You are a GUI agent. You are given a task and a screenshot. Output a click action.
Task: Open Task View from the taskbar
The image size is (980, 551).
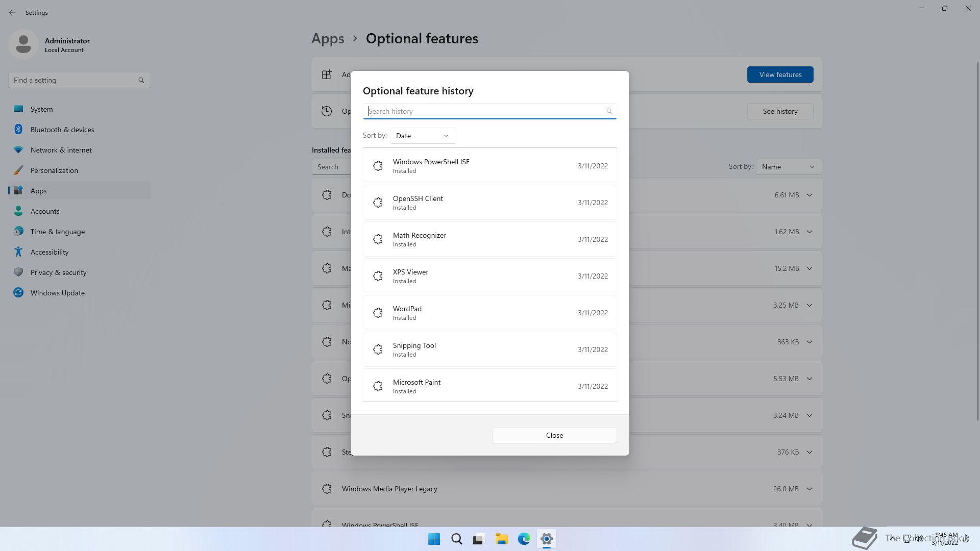coord(479,539)
